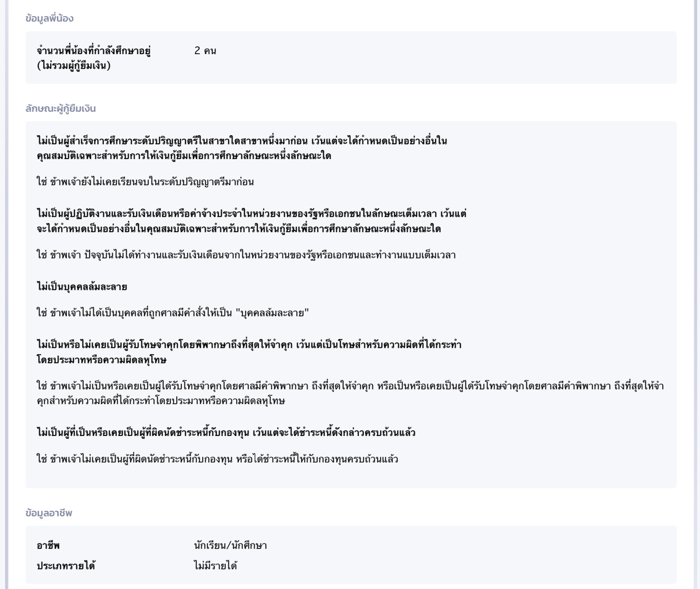Screen dimensions: 700x589
Task: Click the bold loan default qualification statement
Action: tap(226, 433)
